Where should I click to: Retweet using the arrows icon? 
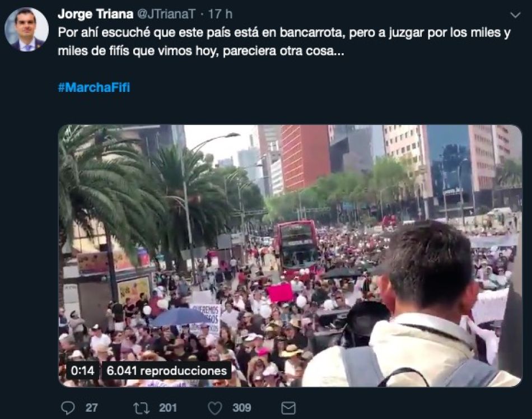coord(141,408)
